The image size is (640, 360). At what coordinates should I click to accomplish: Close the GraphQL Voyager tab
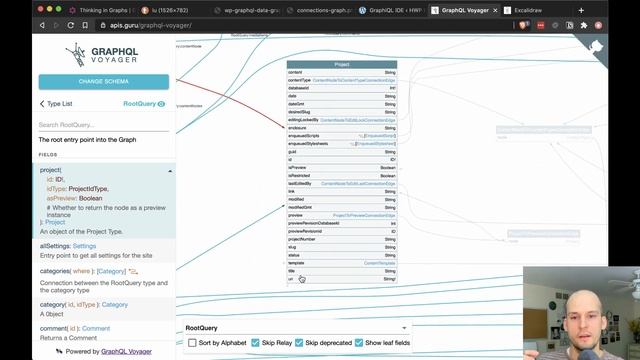[x=496, y=10]
